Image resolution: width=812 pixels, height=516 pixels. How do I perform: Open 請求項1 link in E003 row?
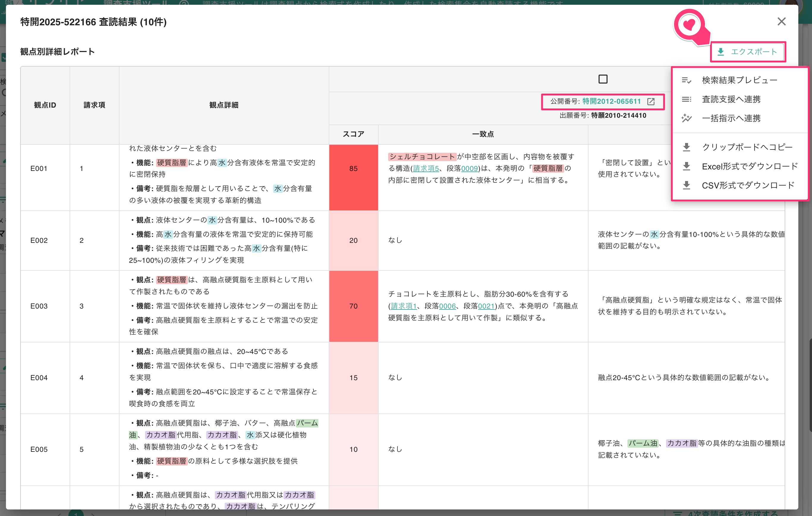pyautogui.click(x=404, y=306)
